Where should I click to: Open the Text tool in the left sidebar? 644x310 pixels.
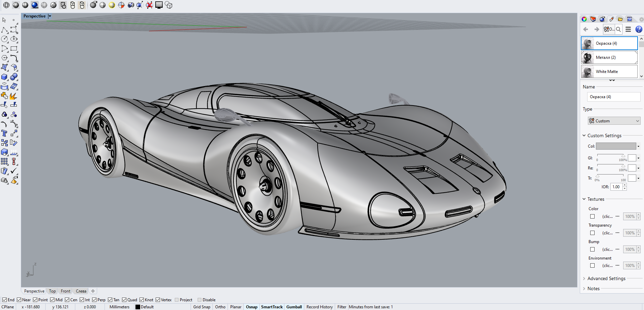tap(5, 133)
